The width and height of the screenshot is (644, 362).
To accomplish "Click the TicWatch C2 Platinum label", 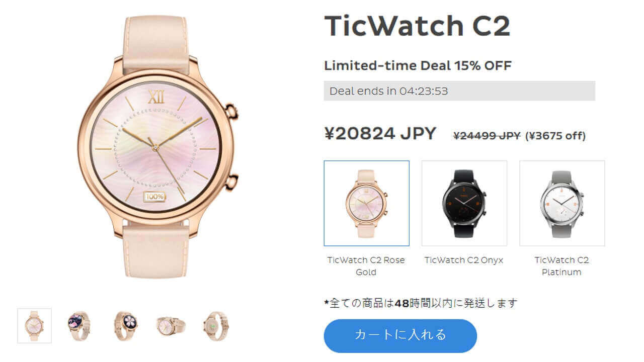I will point(561,266).
